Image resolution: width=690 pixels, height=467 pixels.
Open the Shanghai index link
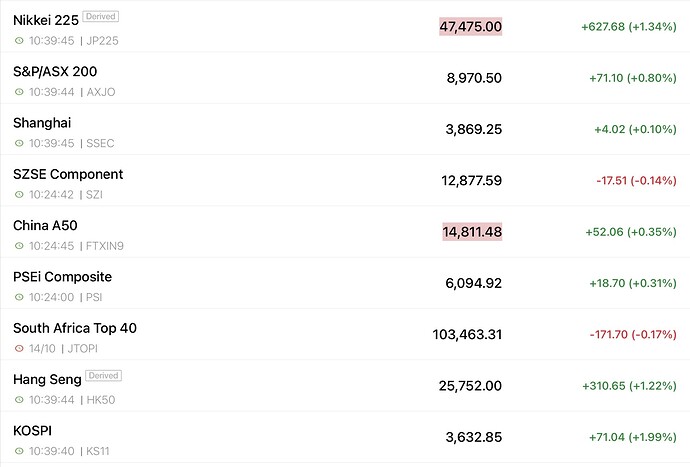coord(42,123)
